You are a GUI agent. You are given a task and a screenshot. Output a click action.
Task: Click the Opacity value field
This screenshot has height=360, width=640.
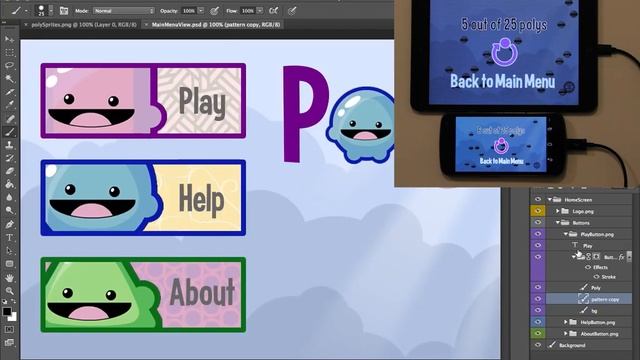pos(189,11)
